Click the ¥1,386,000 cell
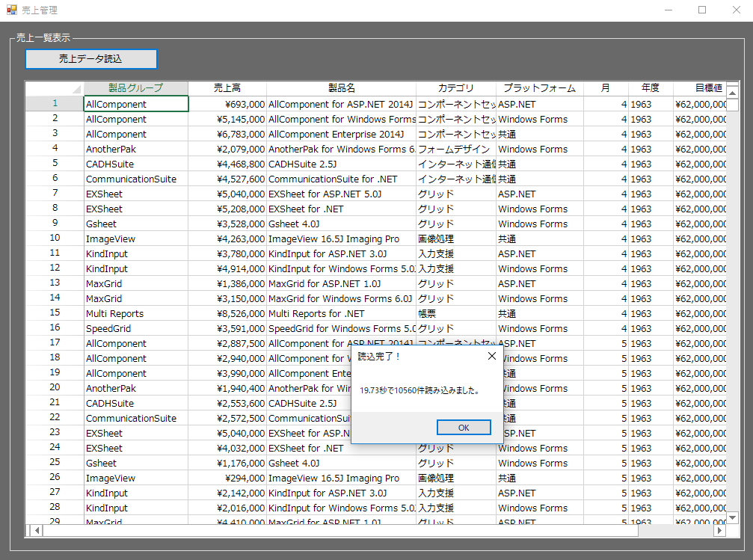The width and height of the screenshot is (753, 560). pyautogui.click(x=227, y=283)
